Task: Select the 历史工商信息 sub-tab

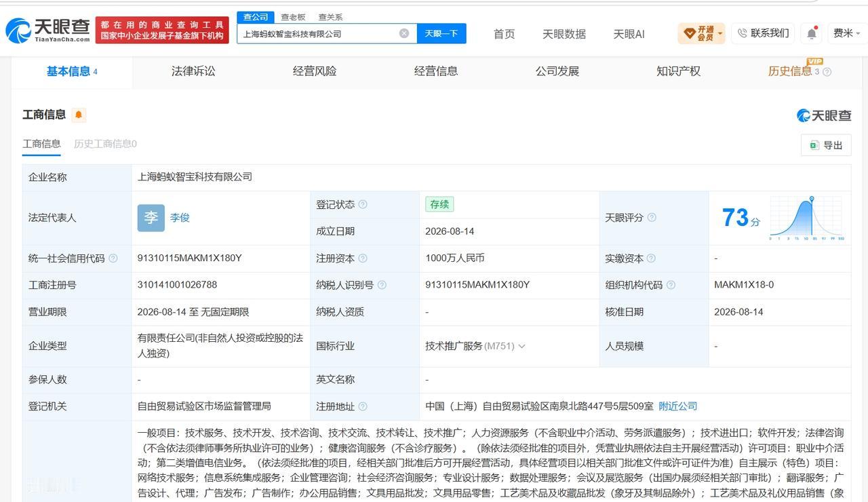Action: (105, 144)
